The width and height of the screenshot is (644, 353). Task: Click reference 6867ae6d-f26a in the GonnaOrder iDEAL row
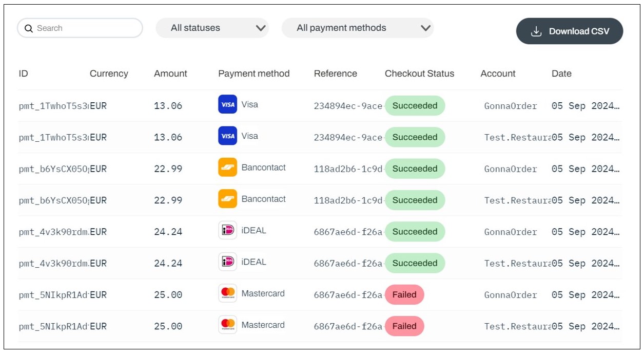[349, 232]
